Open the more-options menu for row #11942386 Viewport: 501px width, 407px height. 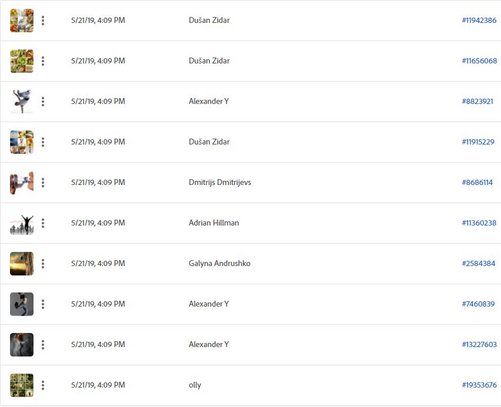pos(43,20)
